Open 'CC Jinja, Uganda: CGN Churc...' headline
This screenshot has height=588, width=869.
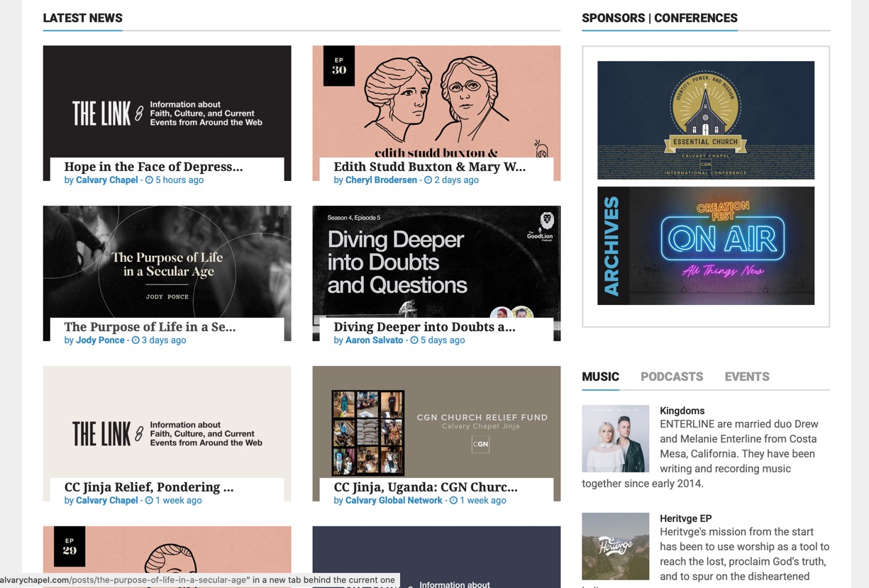(426, 487)
